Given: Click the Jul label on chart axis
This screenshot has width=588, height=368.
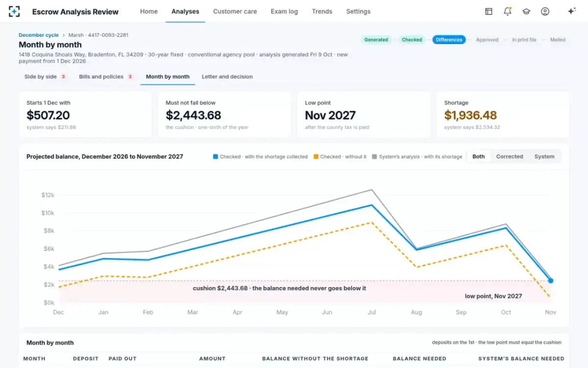Looking at the screenshot, I should [372, 312].
